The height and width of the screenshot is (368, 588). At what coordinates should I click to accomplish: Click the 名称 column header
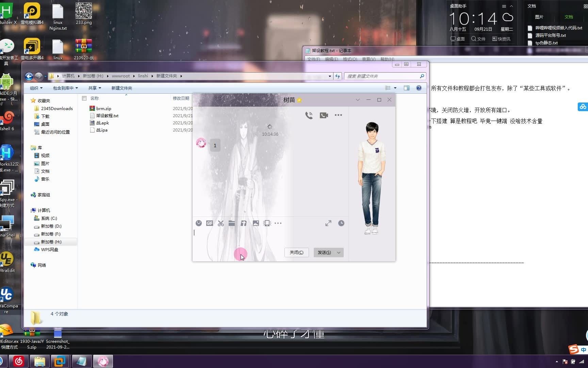tap(95, 98)
